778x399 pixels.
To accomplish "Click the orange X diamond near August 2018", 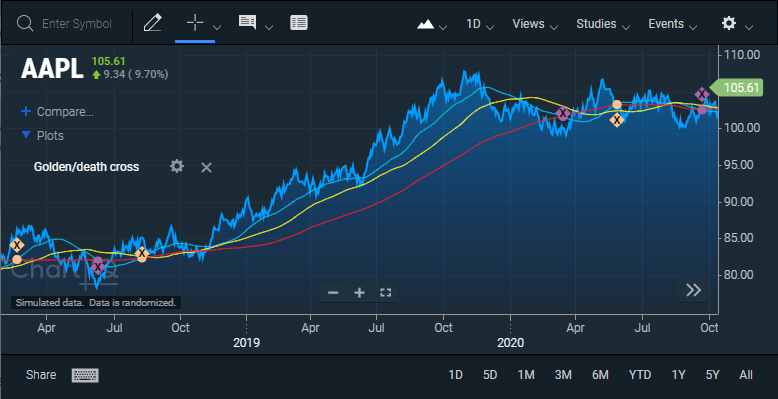I will (142, 253).
